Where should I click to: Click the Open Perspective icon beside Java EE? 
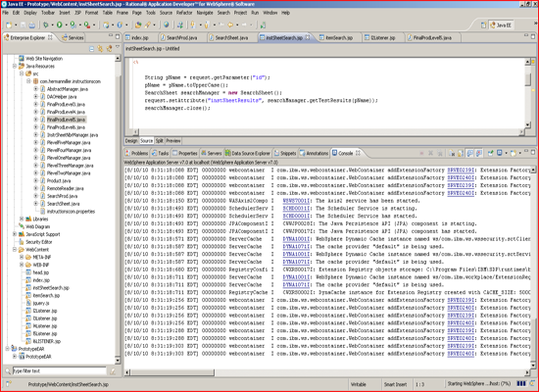[484, 25]
